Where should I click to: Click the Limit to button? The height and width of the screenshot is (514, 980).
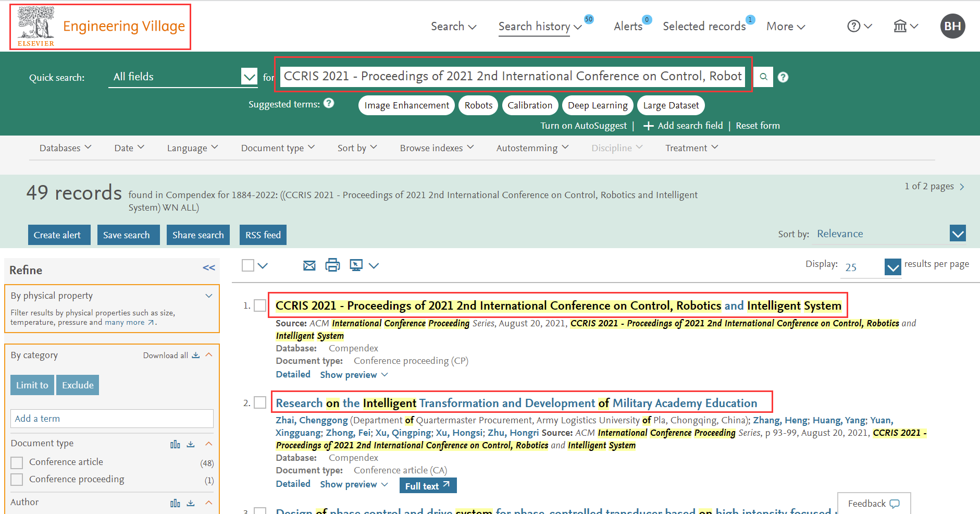tap(32, 385)
